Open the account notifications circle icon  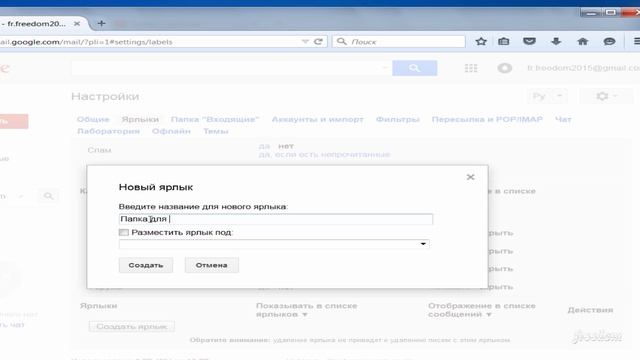point(504,68)
